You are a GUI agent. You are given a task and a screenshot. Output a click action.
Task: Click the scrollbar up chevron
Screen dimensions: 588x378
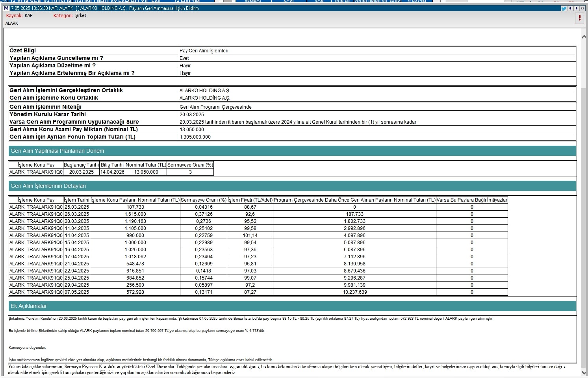(x=584, y=37)
